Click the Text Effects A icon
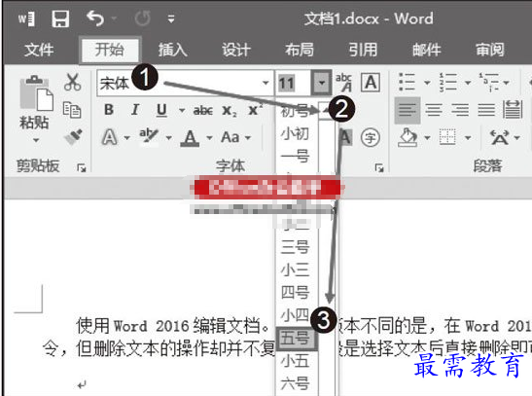532x396 pixels. click(109, 137)
